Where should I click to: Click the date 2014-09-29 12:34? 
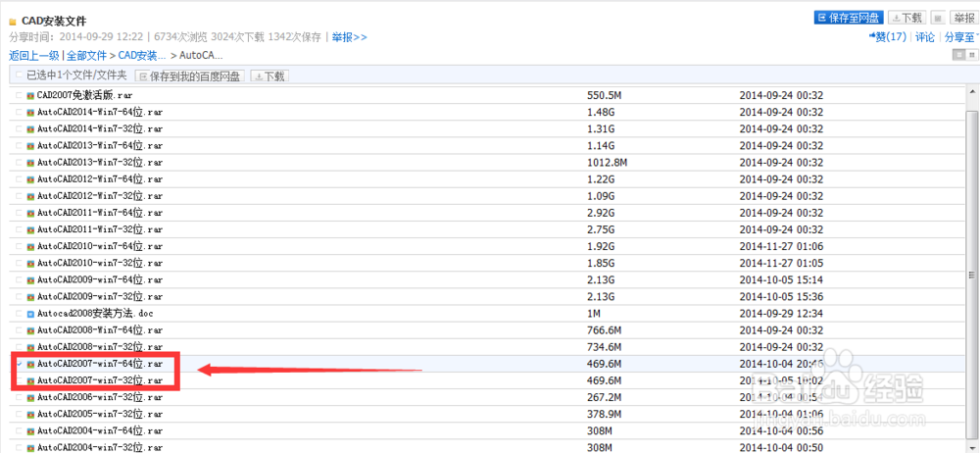pyautogui.click(x=781, y=314)
